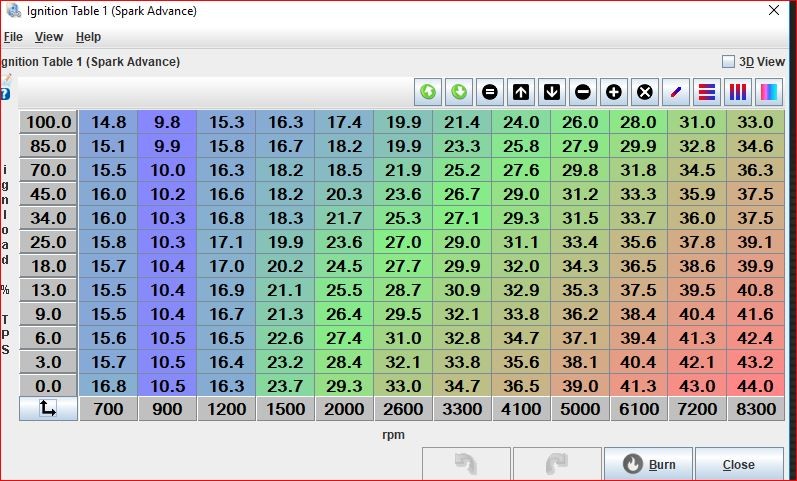Select the 44.0 cell at 8300 rpm
The height and width of the screenshot is (481, 797).
755,385
